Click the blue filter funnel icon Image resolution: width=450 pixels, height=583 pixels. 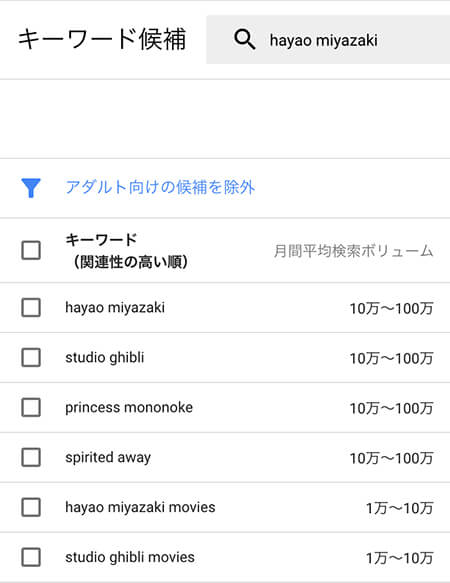[31, 188]
